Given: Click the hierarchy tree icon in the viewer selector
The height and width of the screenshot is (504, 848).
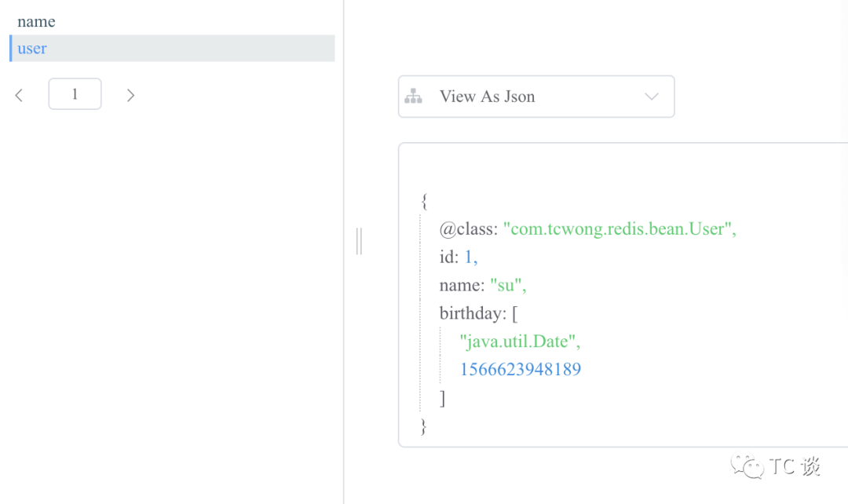Looking at the screenshot, I should [413, 97].
